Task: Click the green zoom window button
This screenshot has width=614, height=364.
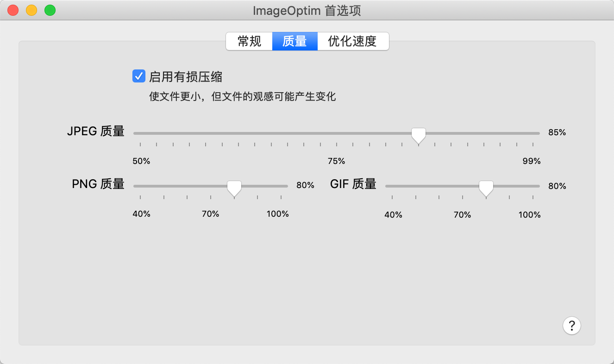Action: (50, 10)
